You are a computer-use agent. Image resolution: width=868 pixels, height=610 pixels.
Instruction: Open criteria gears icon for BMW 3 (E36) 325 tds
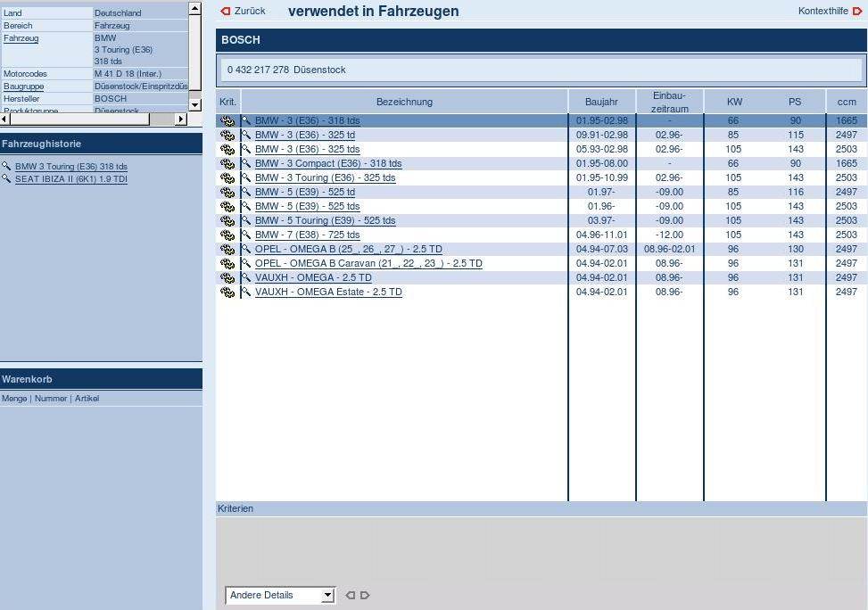coord(227,150)
